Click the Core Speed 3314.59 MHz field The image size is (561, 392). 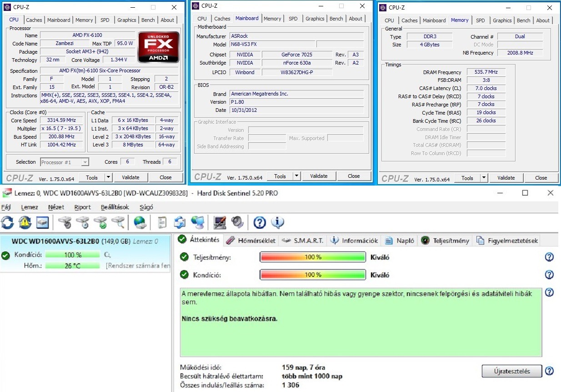click(61, 120)
